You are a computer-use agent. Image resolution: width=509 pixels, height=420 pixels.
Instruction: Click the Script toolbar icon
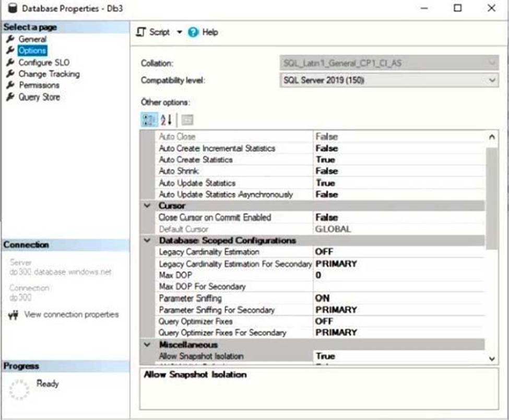coord(140,32)
